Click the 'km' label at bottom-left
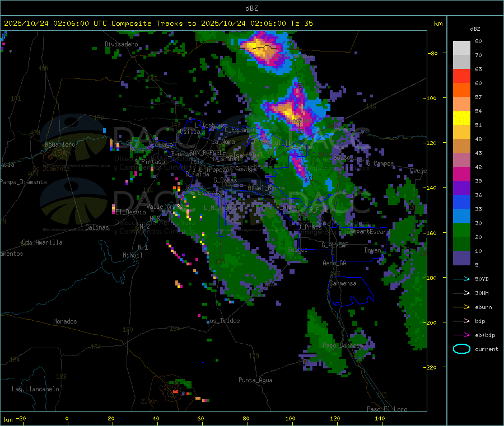The height and width of the screenshot is (426, 504). click(x=8, y=420)
